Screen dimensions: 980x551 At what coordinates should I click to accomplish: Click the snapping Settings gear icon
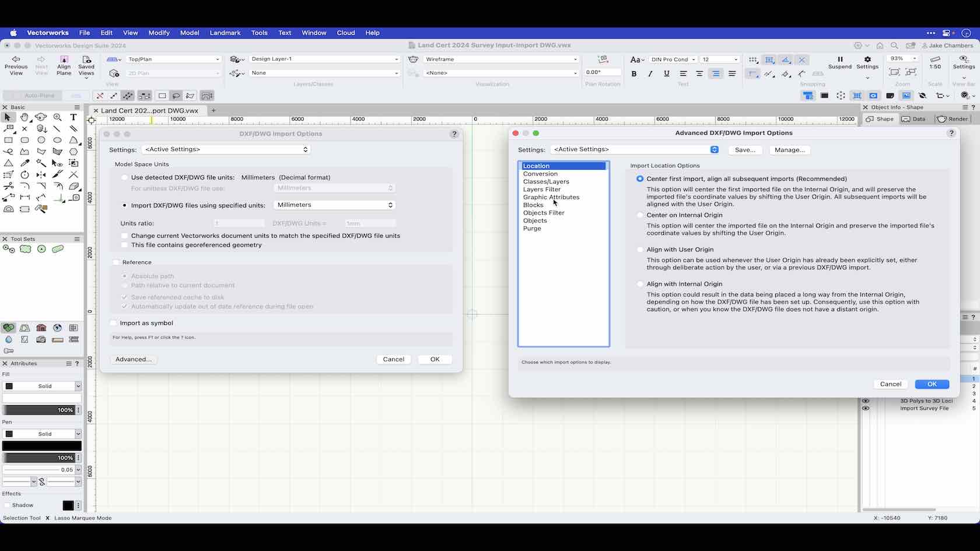[x=867, y=59]
